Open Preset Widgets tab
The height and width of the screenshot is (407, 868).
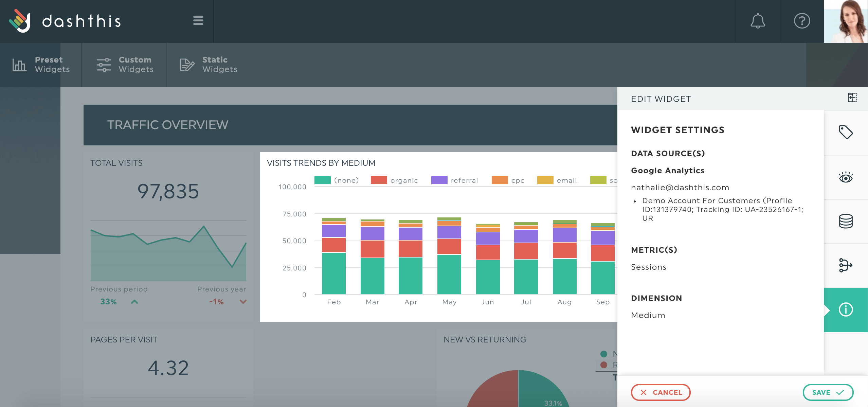(41, 65)
